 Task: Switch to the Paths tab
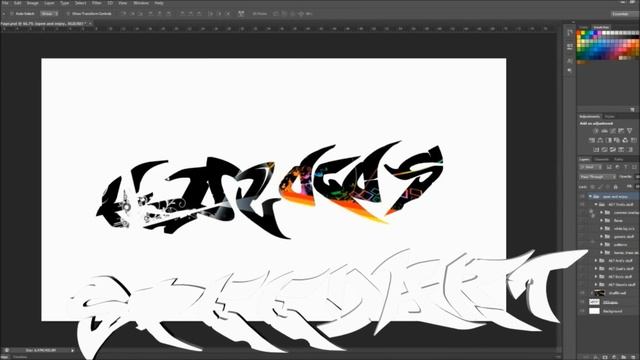[619, 159]
